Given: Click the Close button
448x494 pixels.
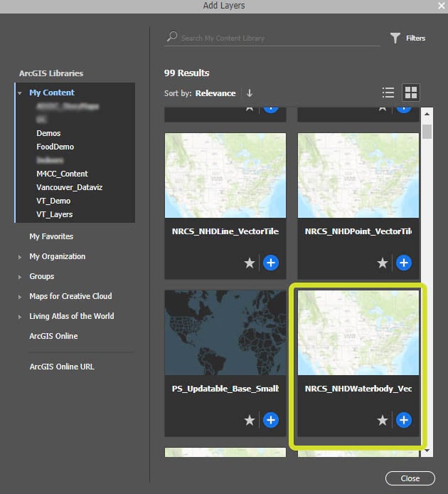Looking at the screenshot, I should (410, 478).
